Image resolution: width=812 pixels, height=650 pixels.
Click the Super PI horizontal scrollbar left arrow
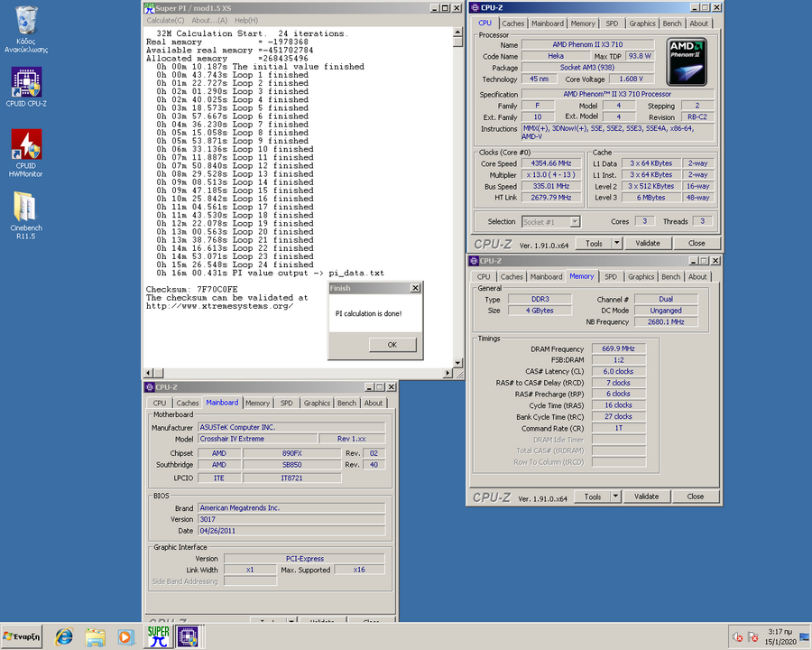coord(149,373)
